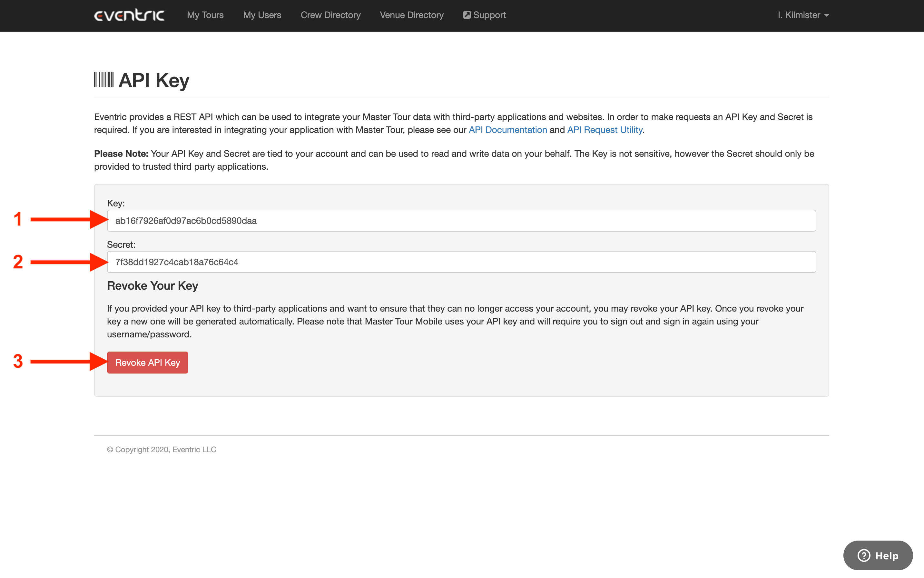Click the Revoke Your Key section heading
The image size is (924, 578).
[152, 285]
